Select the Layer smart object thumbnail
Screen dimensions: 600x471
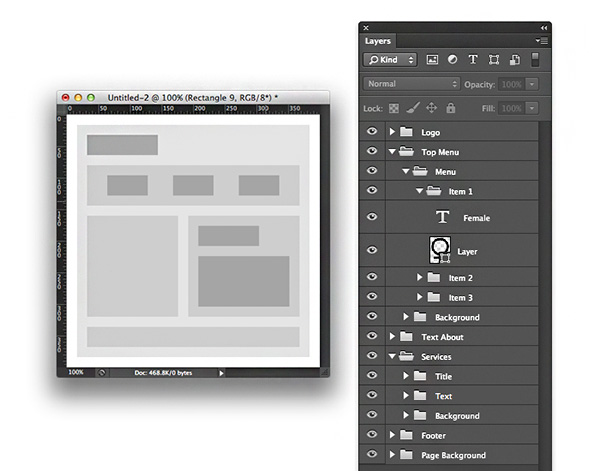pyautogui.click(x=440, y=250)
